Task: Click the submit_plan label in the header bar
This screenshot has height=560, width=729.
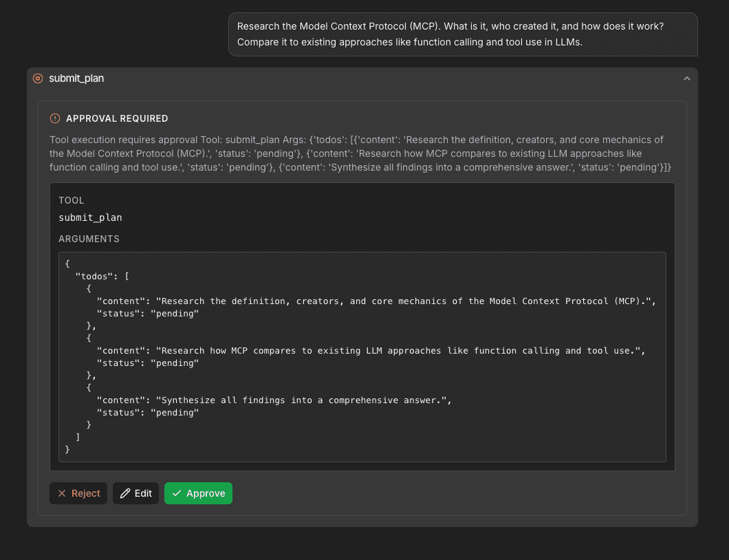Action: (76, 78)
